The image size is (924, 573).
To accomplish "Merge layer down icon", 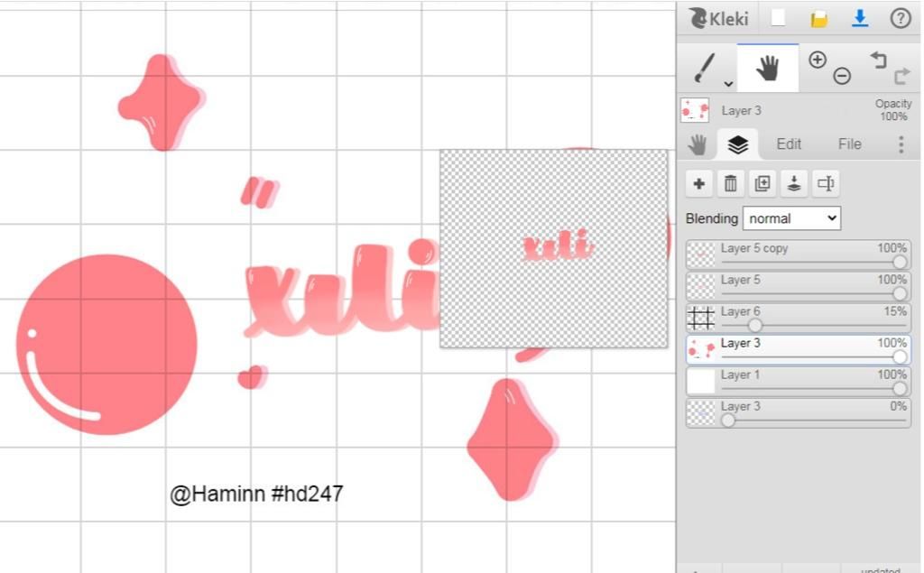I will tap(794, 184).
